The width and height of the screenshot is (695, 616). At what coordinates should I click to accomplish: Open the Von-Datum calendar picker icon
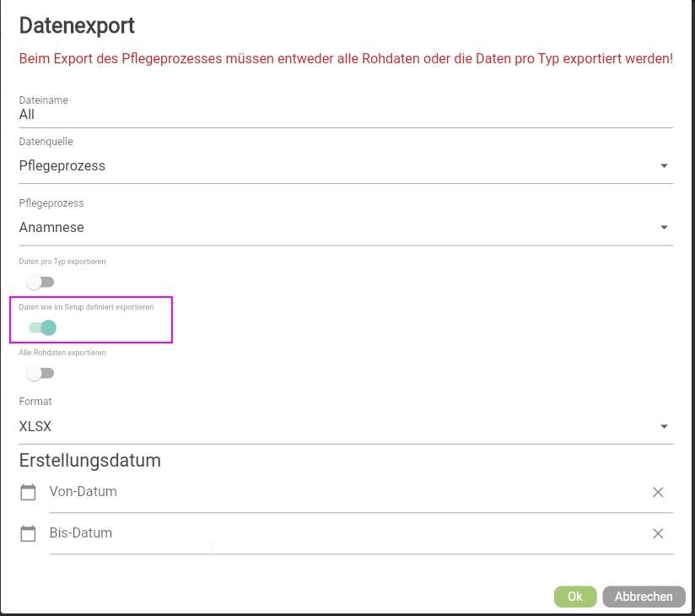29,493
